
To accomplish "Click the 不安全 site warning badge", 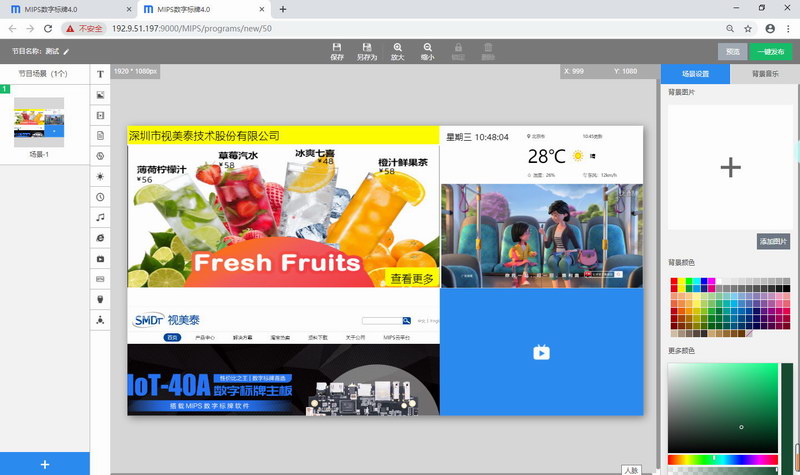I will tap(84, 29).
